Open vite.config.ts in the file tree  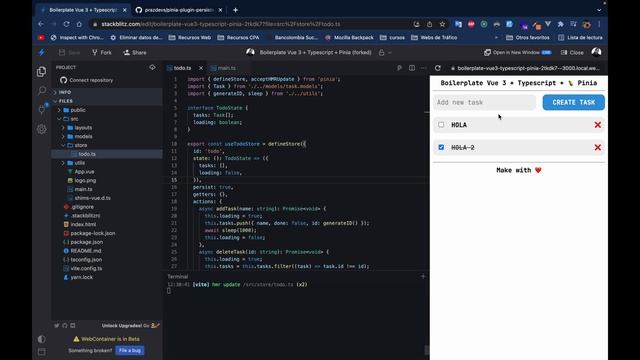86,269
